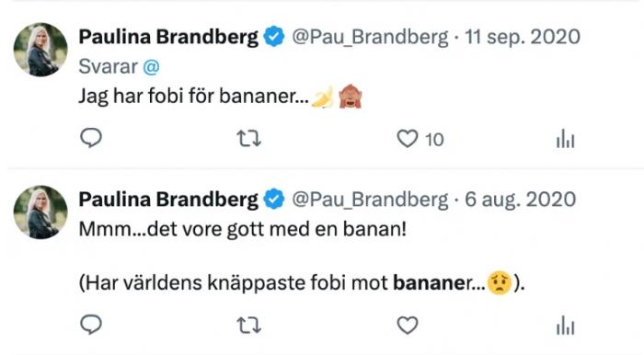Screen dimensions: 644x355
Task: Open Paulina Brandberg name on first tweet
Action: point(168,37)
